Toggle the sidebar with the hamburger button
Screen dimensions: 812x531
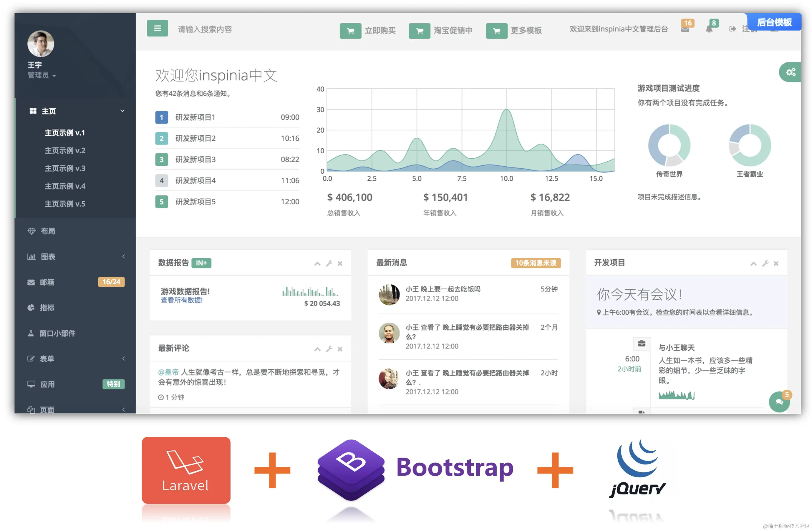click(x=157, y=28)
